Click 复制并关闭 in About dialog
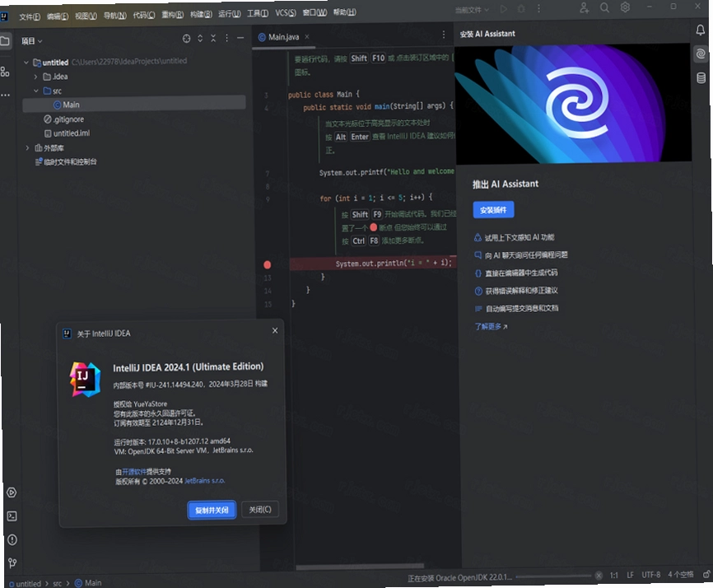 tap(212, 510)
